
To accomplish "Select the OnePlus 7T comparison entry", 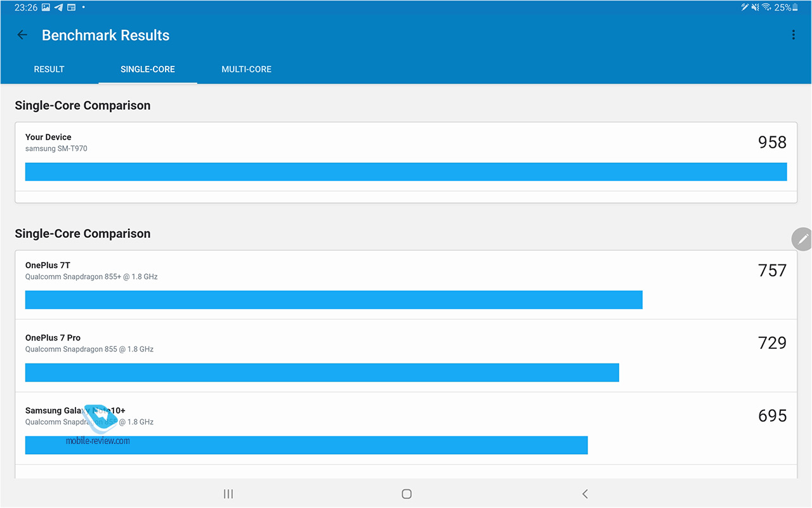I will pyautogui.click(x=406, y=284).
